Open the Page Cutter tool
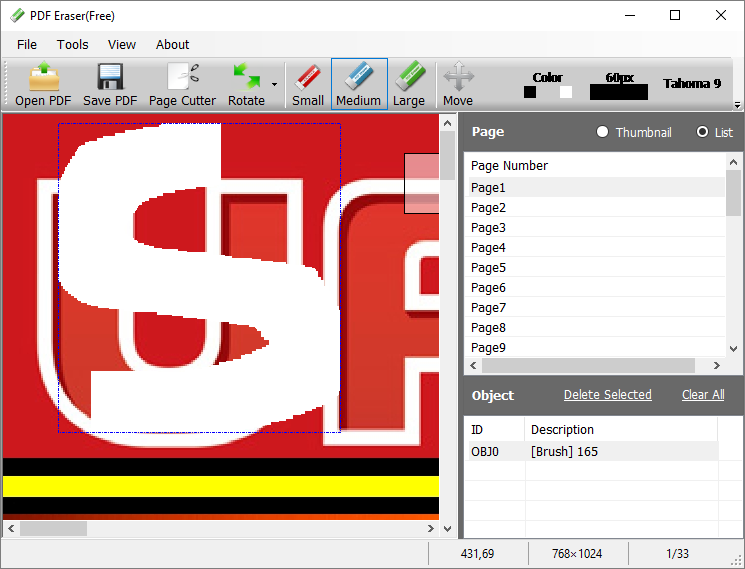 coord(182,84)
